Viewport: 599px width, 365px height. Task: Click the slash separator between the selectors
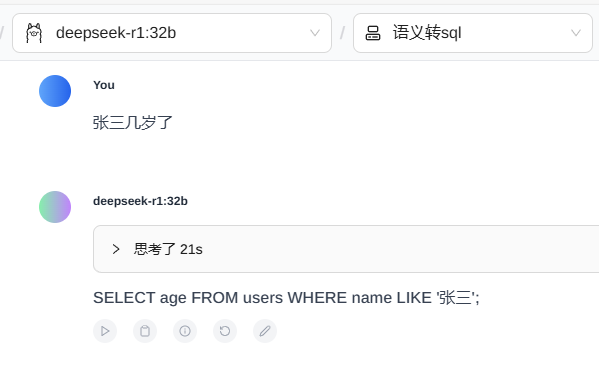(342, 33)
